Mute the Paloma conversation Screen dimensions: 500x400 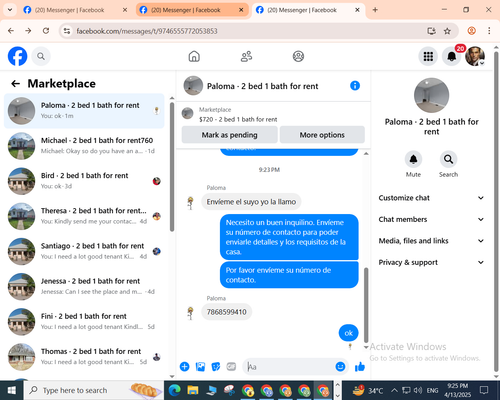click(413, 159)
